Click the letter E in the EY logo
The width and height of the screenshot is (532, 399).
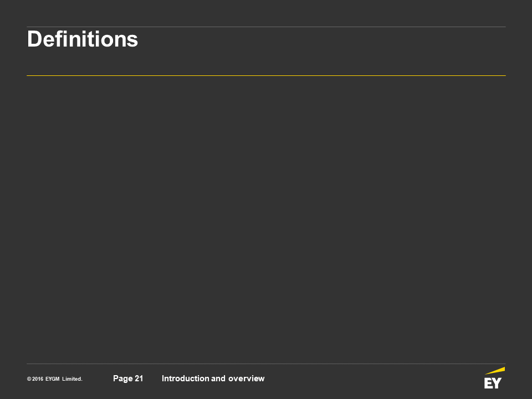pos(488,383)
